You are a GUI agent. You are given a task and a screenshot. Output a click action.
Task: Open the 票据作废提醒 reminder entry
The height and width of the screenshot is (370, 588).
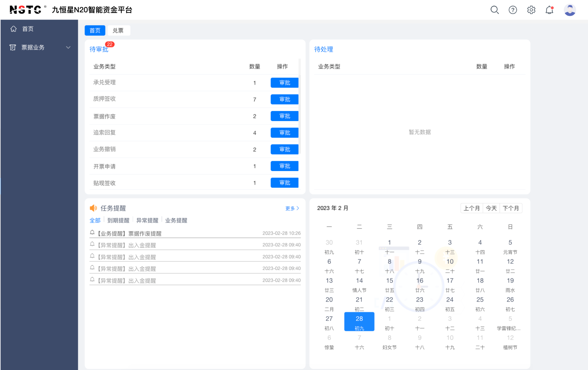click(145, 234)
